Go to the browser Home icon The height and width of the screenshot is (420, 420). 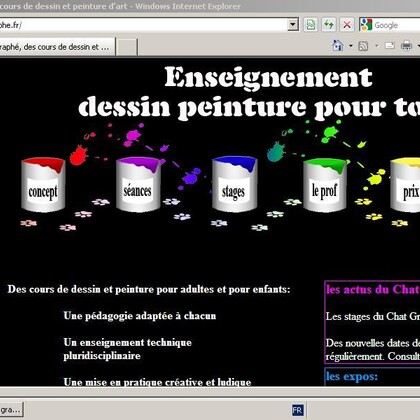point(338,45)
